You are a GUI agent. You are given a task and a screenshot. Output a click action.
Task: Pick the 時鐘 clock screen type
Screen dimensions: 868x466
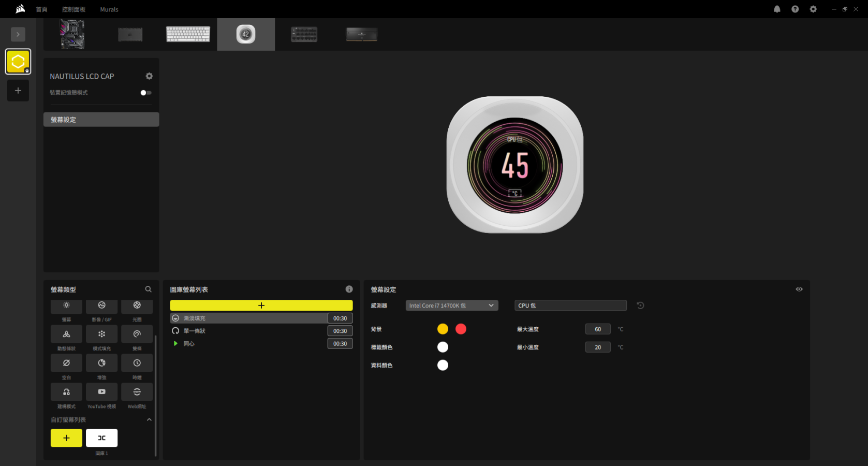click(x=137, y=363)
